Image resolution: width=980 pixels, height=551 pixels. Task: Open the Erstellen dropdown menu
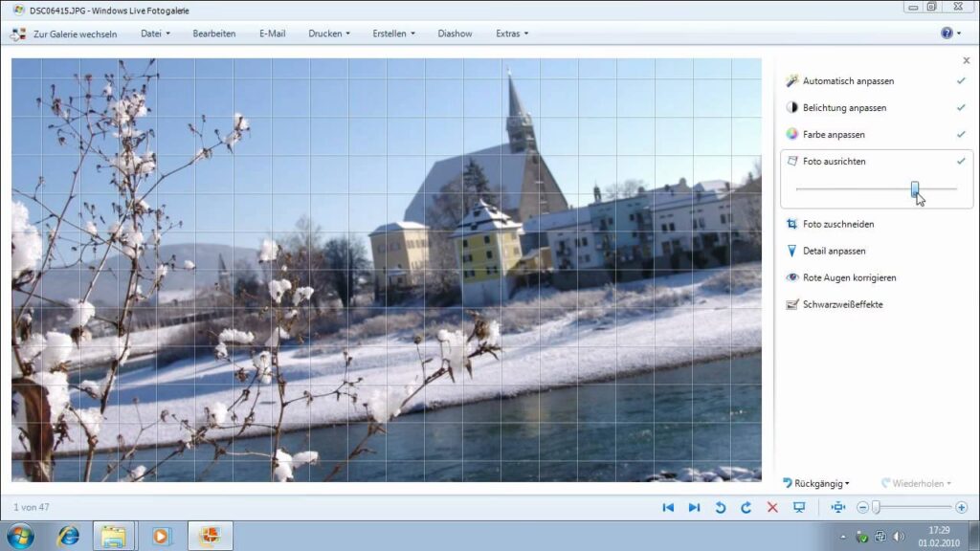pyautogui.click(x=393, y=33)
